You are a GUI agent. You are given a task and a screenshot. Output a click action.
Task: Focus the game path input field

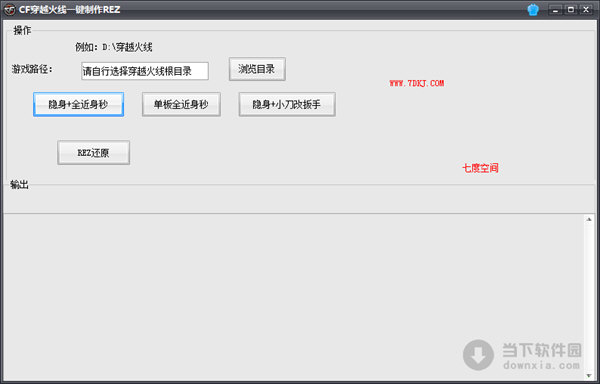(145, 71)
